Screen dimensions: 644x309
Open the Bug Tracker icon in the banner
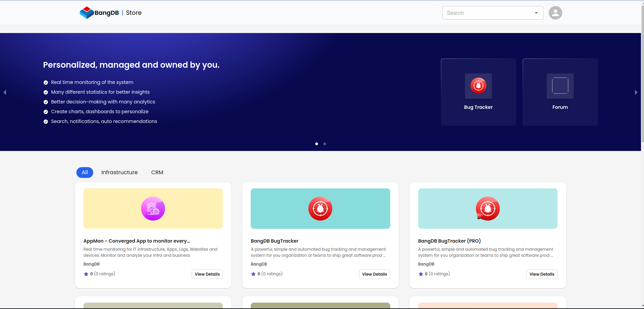[x=478, y=86]
